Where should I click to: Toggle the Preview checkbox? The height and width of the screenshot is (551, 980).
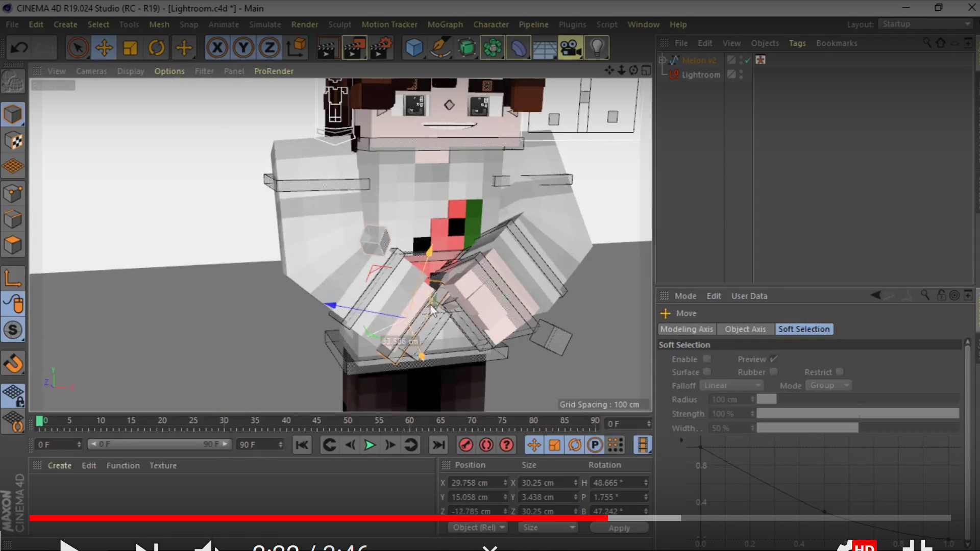[774, 359]
